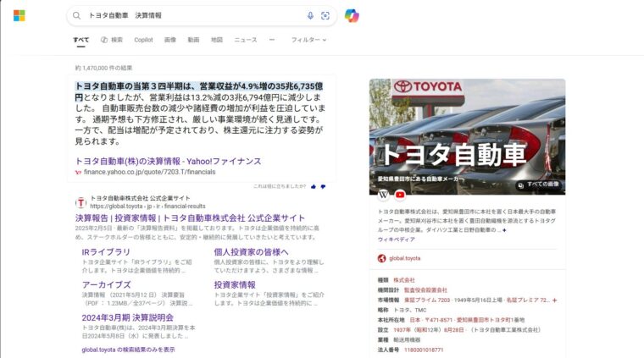The image size is (644, 358).
Task: Open the more tabs ellipsis menu
Action: (272, 40)
